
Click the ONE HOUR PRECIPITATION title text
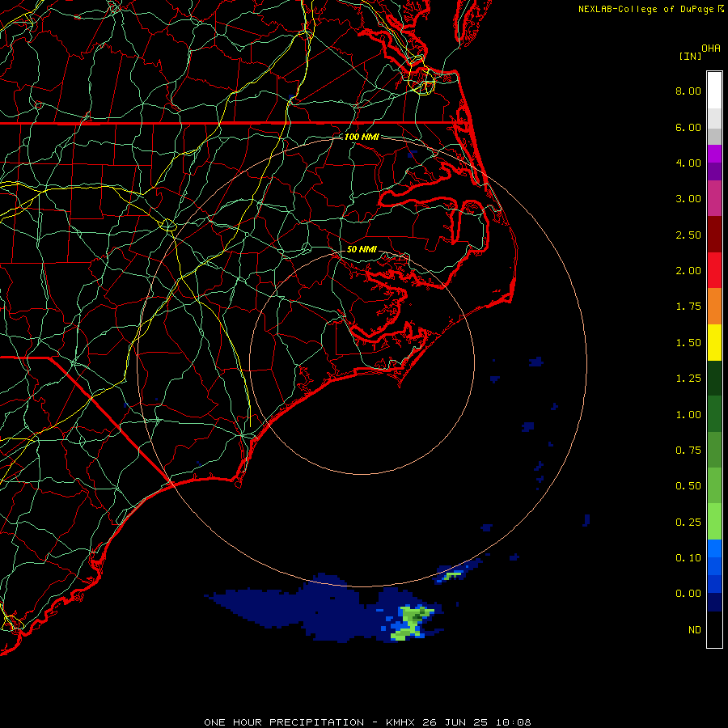click(284, 722)
